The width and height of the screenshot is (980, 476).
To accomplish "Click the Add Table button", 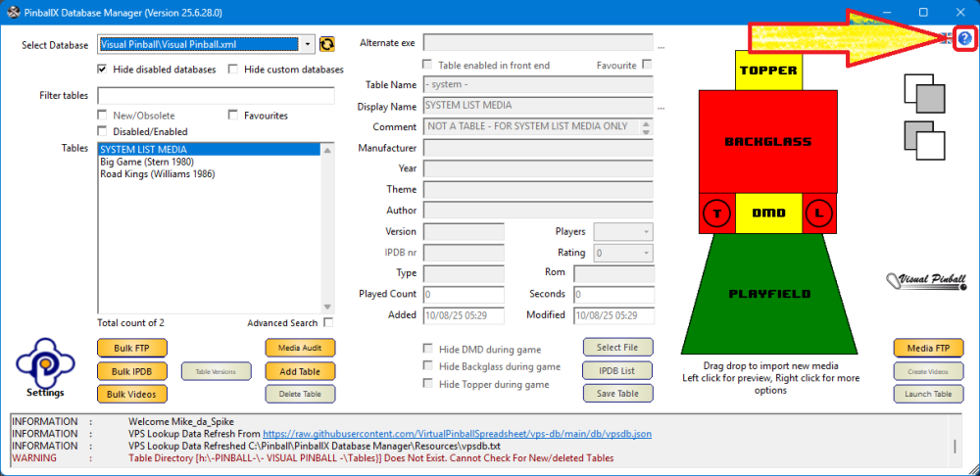I will coord(300,371).
